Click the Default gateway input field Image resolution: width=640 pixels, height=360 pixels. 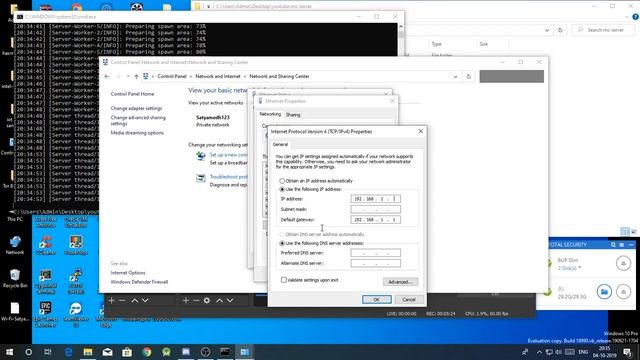376,220
